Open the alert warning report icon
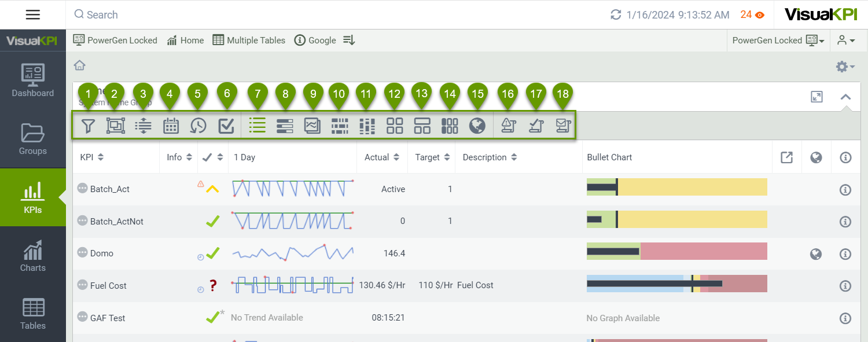Screen dimensions: 868x342 tap(507, 126)
